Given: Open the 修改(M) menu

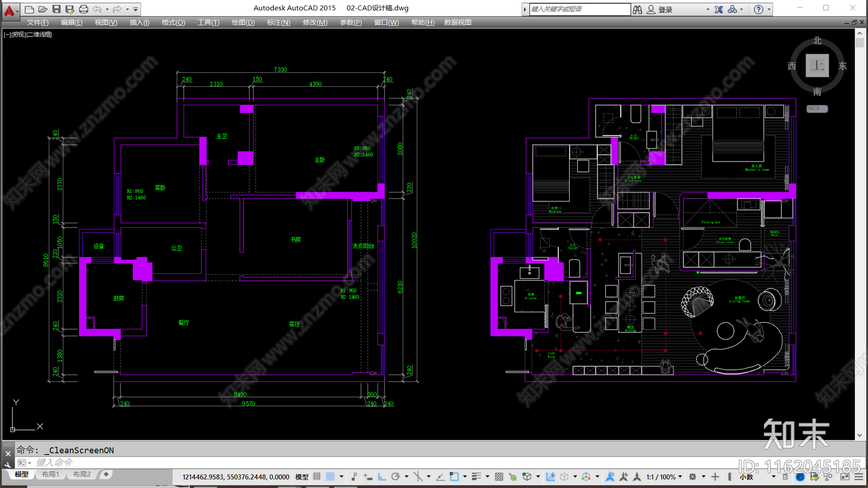Looking at the screenshot, I should (x=315, y=22).
